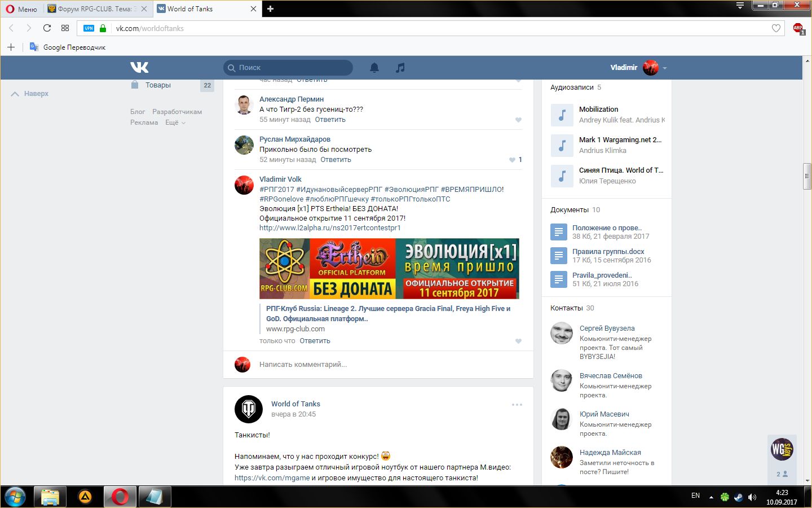Reply to Александр Пермин via Ответить
Screen dimensions: 812x508
tap(330, 120)
